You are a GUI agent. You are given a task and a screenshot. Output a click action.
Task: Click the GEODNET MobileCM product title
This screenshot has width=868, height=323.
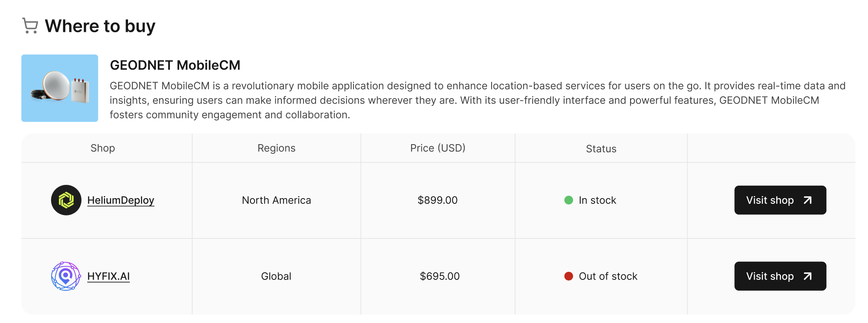coord(175,65)
